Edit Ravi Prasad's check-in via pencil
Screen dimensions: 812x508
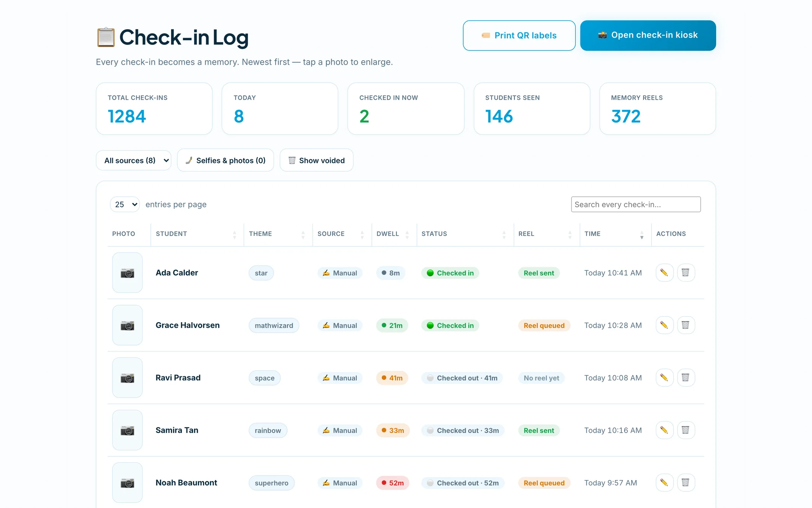tap(664, 377)
